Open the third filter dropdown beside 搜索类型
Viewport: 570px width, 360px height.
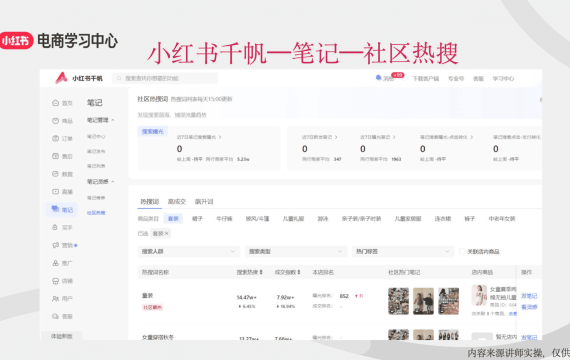pyautogui.click(x=403, y=251)
